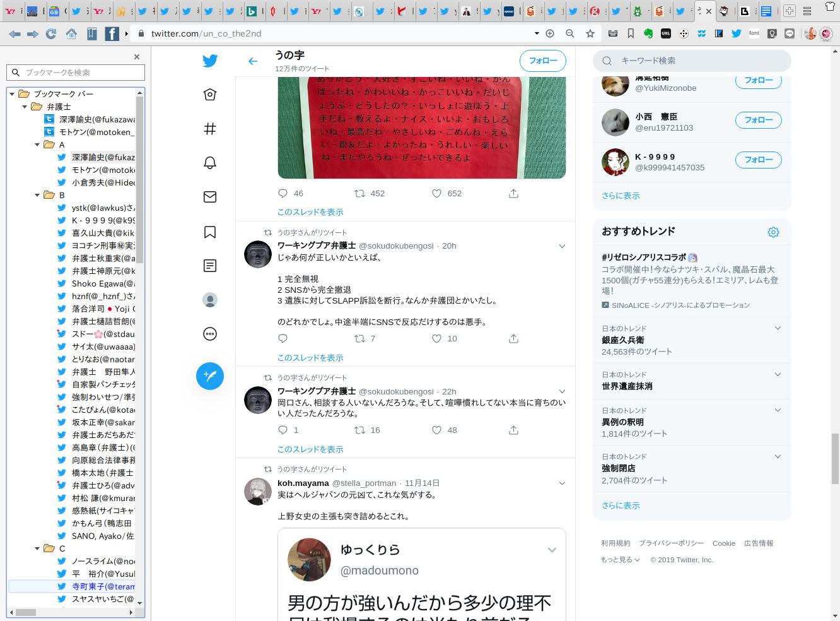Open Profile avatar in Twitter sidebar
Viewport: 840px width, 621px height.
click(x=210, y=300)
